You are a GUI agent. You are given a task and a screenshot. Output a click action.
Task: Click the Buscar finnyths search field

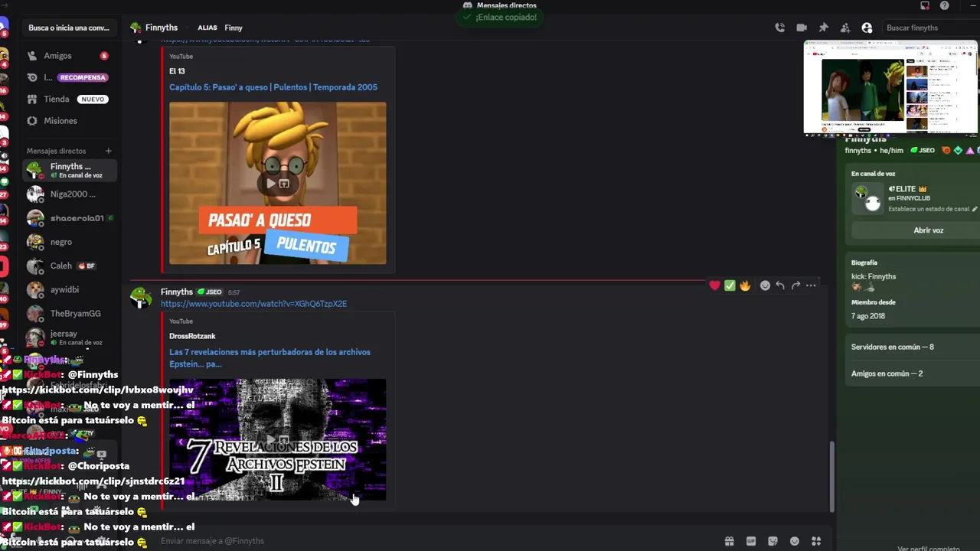[x=929, y=28]
